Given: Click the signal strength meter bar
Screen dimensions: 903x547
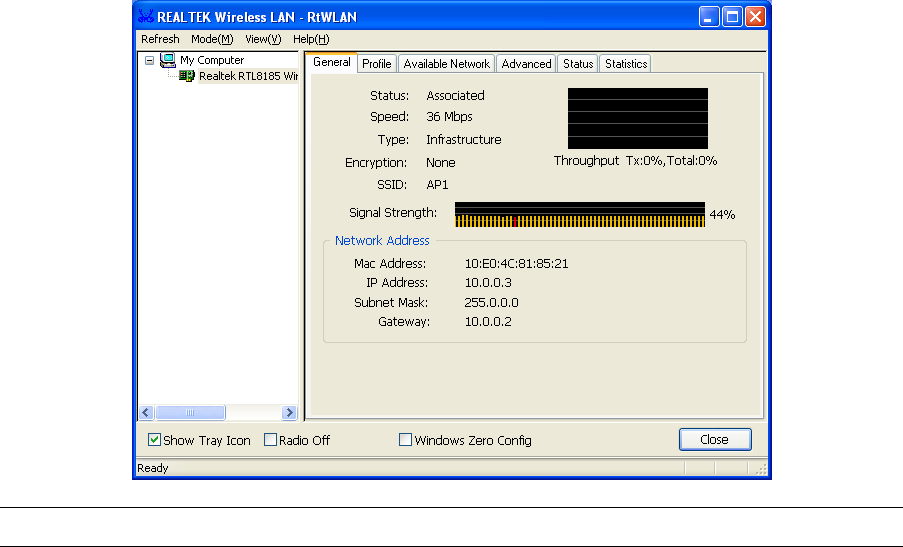Looking at the screenshot, I should pyautogui.click(x=580, y=214).
